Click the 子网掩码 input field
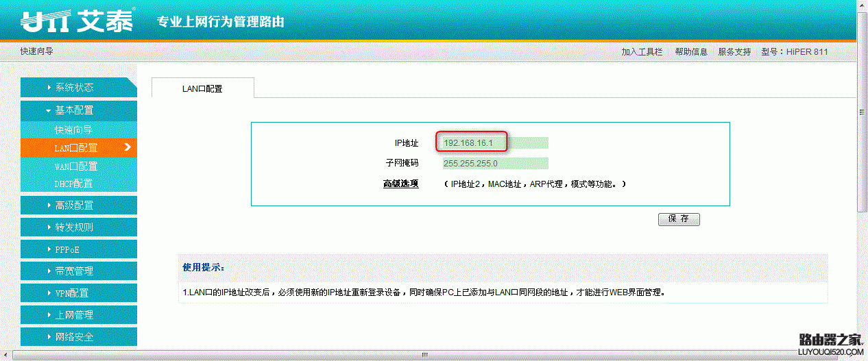 tap(495, 164)
